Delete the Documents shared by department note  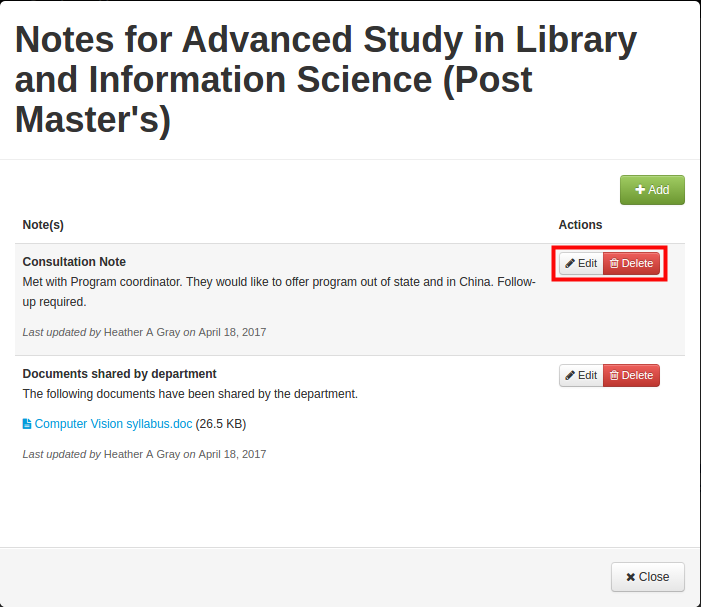pyautogui.click(x=631, y=375)
